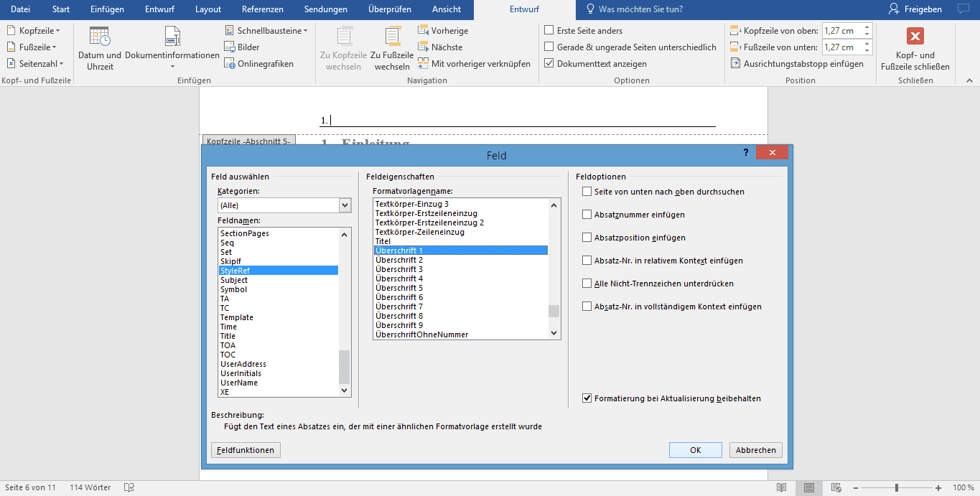This screenshot has height=496, width=980.
Task: Check Absatznummer einfügen
Action: [x=587, y=215]
